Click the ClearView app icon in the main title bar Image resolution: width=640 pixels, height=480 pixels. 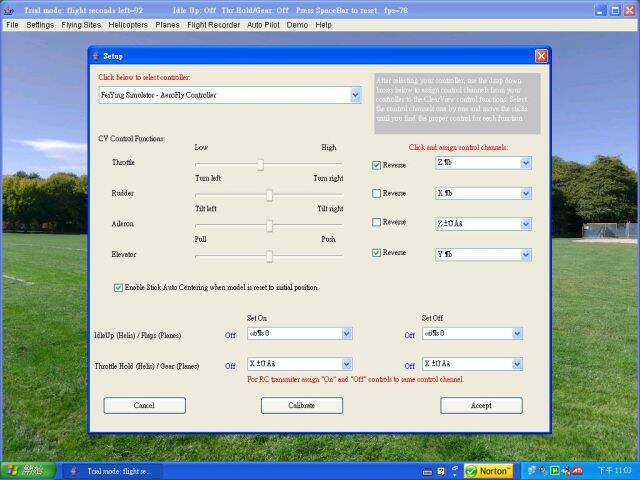tap(9, 10)
